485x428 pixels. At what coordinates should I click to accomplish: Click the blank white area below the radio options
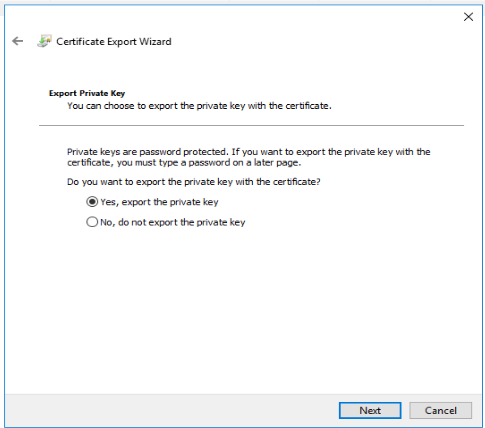pos(242,310)
